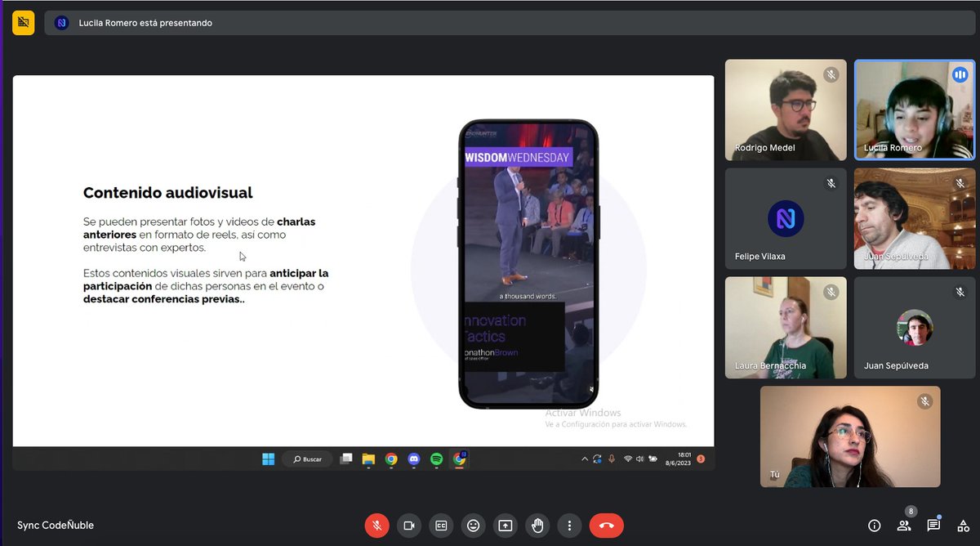980x546 pixels.
Task: Open the Windows Start menu
Action: coord(268,459)
